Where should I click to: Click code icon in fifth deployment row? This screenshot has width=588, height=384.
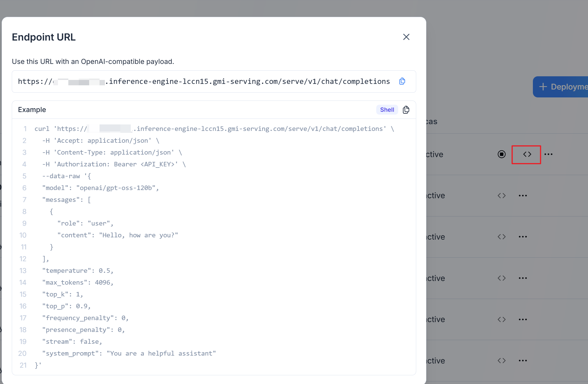click(501, 320)
